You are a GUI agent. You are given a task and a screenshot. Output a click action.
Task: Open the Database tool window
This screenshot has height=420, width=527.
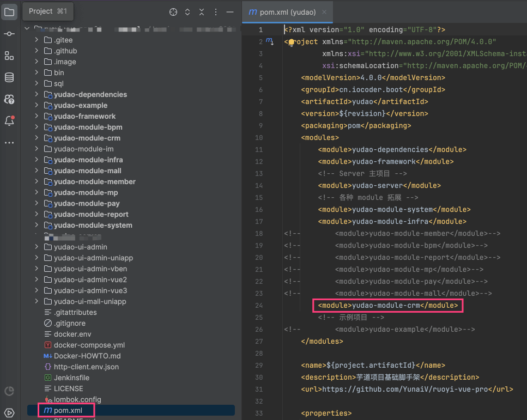click(9, 77)
